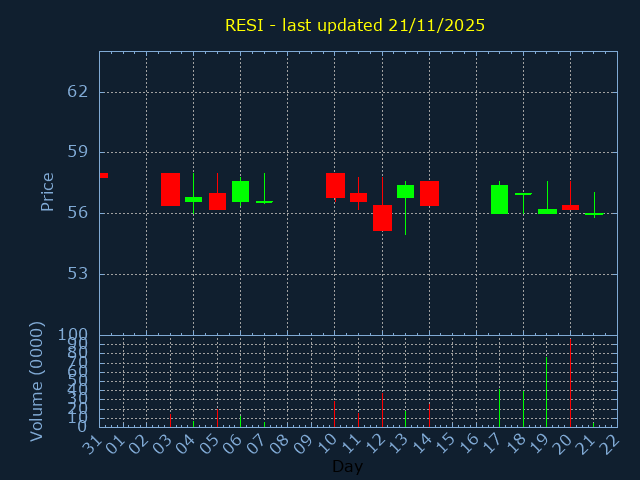Select the 53 price axis label

[x=77, y=274]
